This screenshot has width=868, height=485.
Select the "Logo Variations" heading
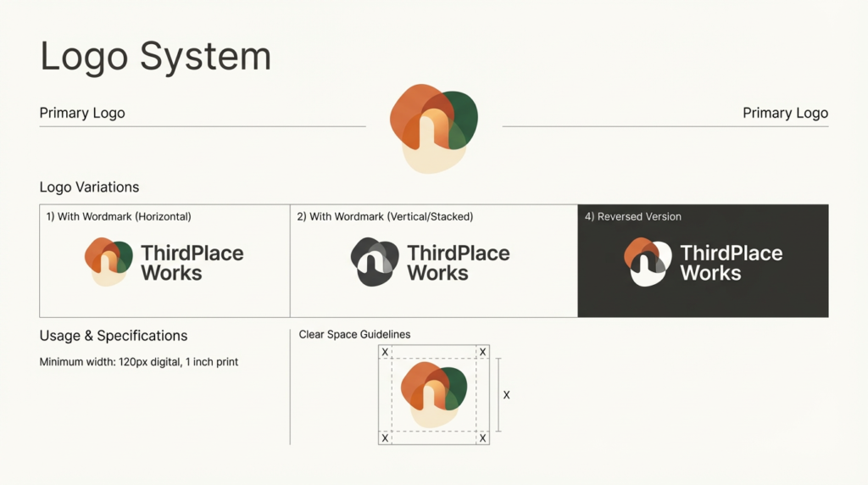click(x=89, y=187)
